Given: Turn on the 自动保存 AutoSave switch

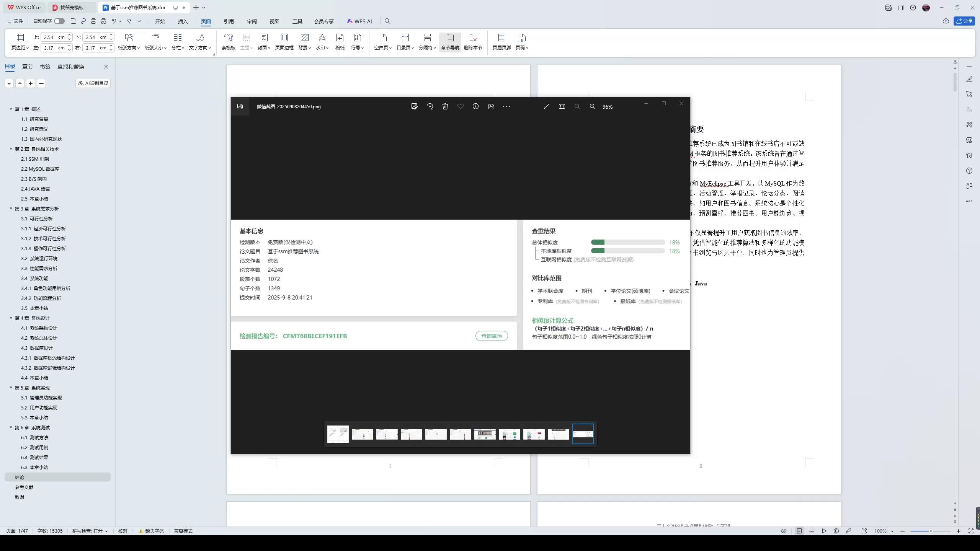Looking at the screenshot, I should coord(59,21).
